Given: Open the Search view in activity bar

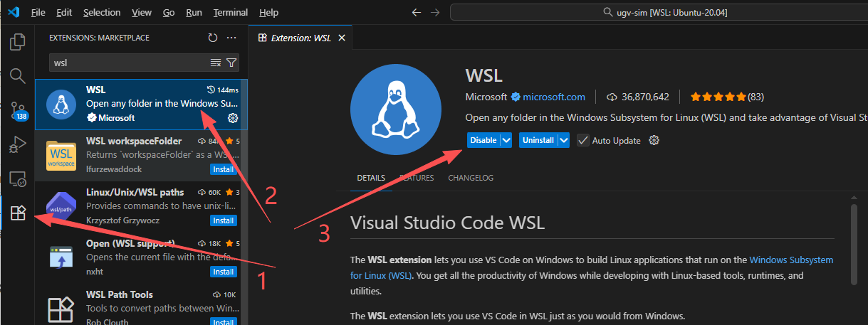Looking at the screenshot, I should coord(17,75).
